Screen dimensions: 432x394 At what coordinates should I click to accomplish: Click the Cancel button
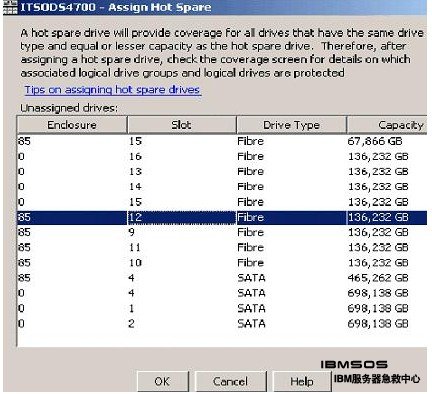click(230, 381)
